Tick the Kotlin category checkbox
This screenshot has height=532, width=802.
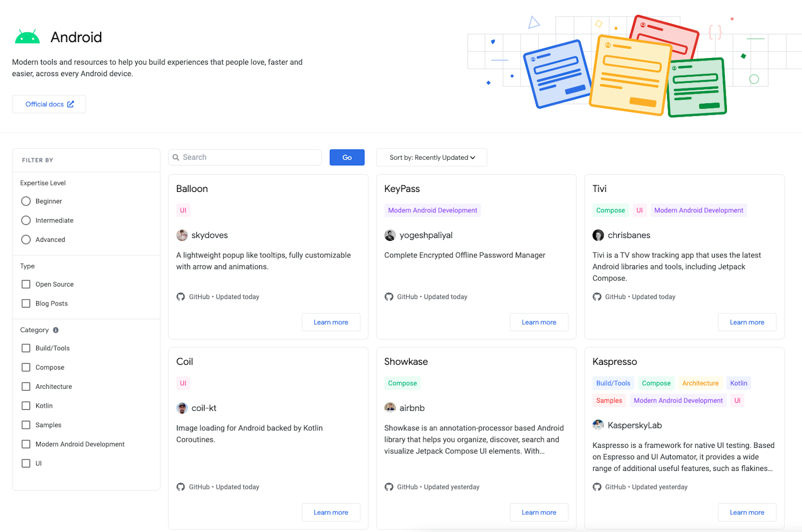tap(26, 406)
